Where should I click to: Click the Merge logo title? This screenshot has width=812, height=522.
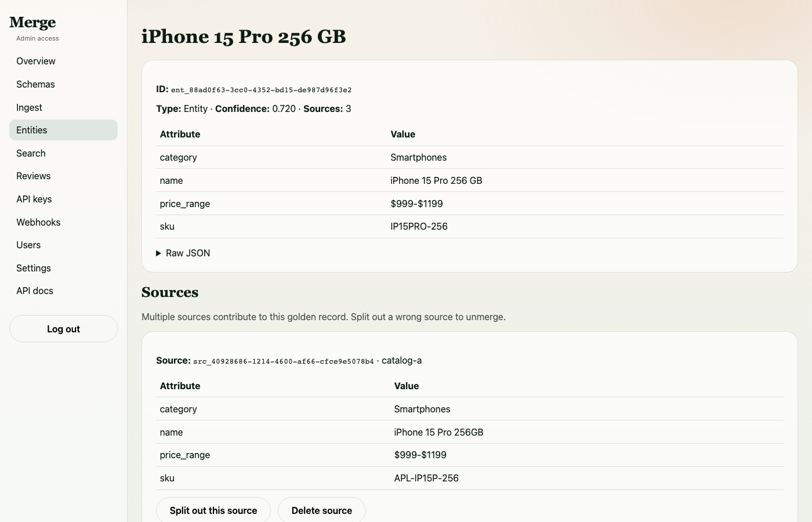tap(32, 22)
